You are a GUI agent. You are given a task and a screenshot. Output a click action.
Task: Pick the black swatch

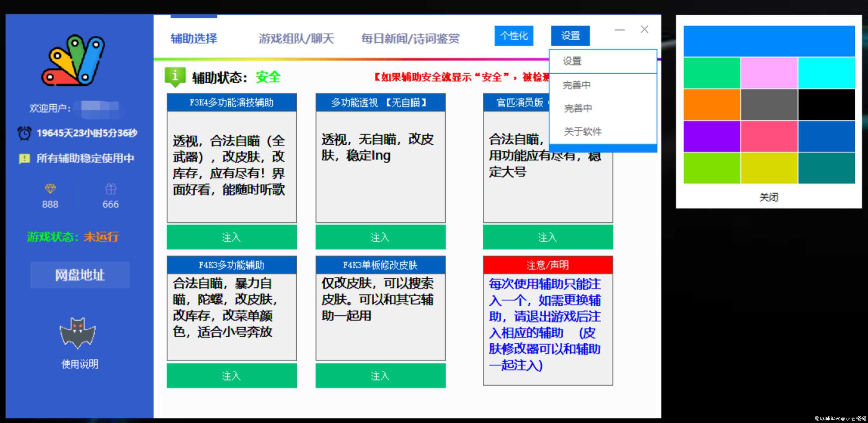click(826, 104)
